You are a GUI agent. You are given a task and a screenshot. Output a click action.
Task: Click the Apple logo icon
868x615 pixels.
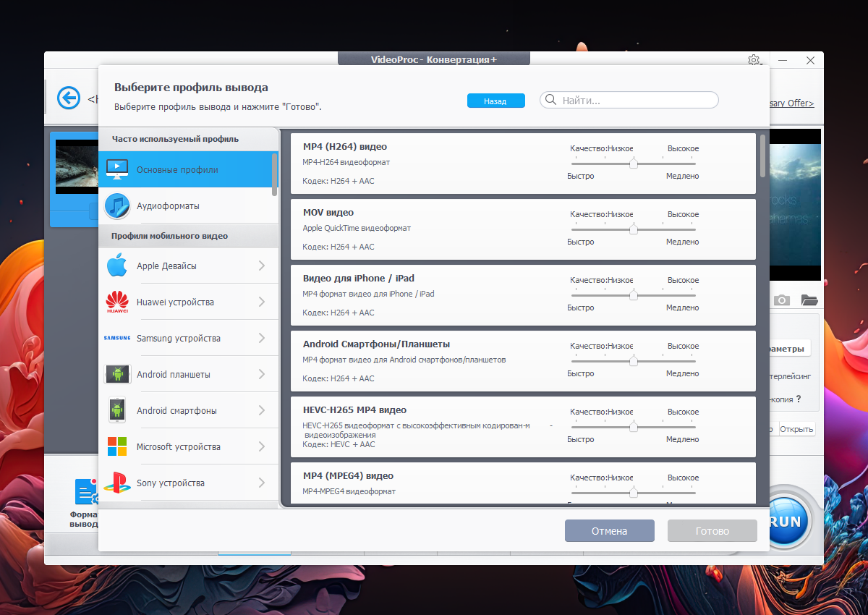[x=117, y=266]
